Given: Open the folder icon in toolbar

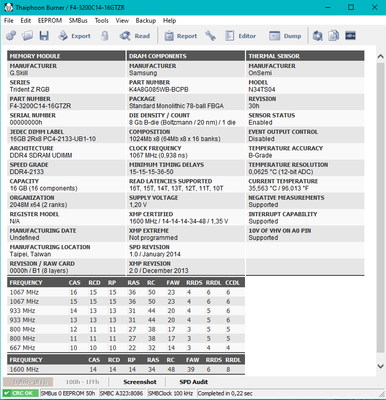Looking at the screenshot, I should click(27, 36).
